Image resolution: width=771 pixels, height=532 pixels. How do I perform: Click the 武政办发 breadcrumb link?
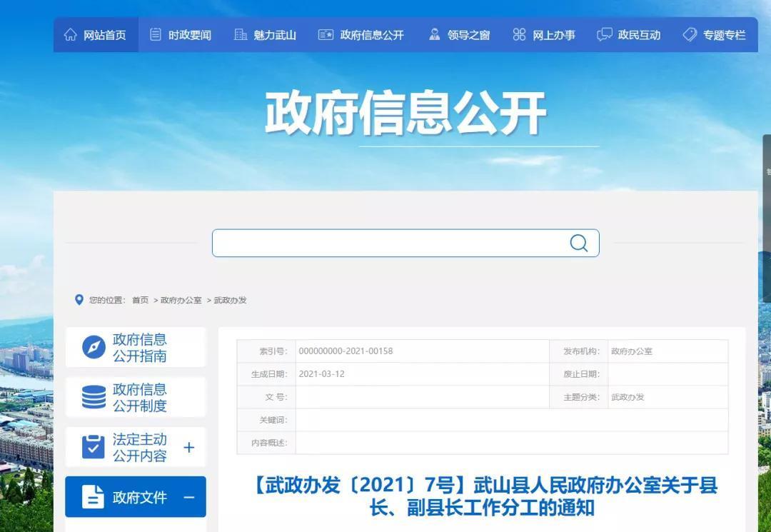pos(230,301)
